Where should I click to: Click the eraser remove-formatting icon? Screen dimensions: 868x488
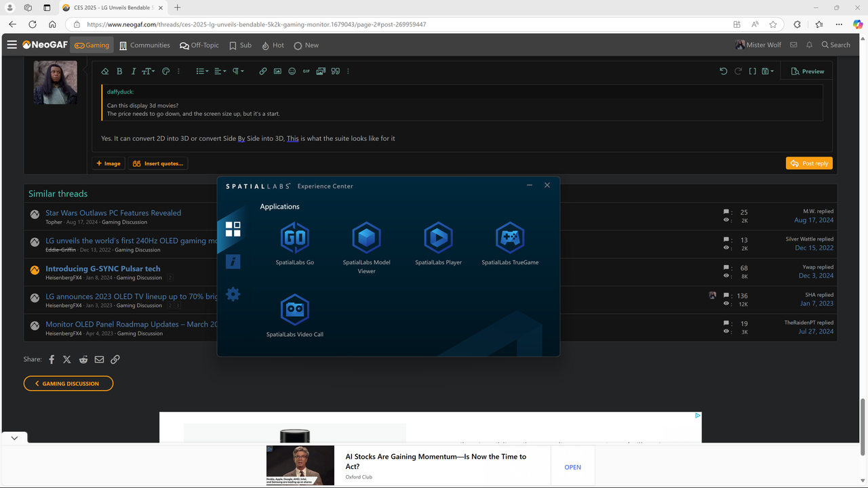point(105,71)
